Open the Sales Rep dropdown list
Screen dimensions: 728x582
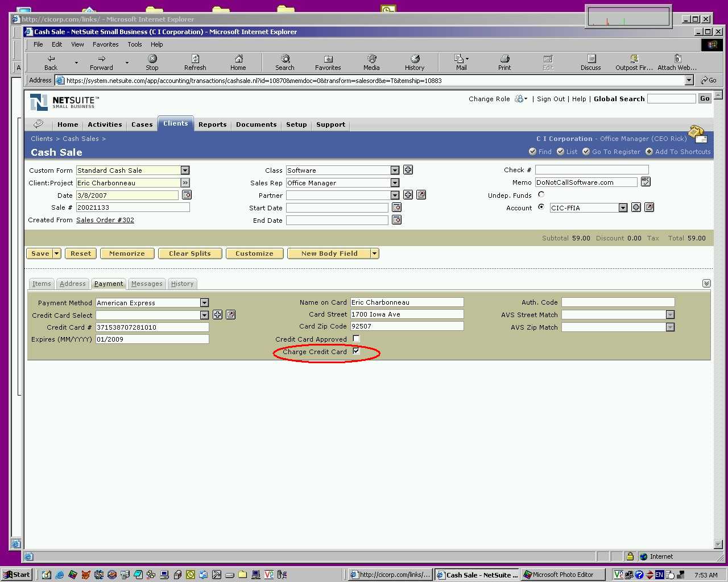pos(395,183)
